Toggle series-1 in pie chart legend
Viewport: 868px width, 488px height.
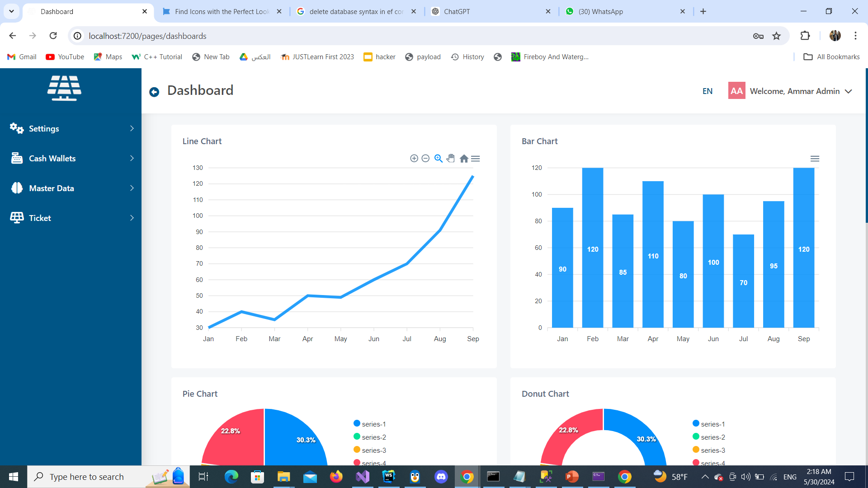click(370, 424)
